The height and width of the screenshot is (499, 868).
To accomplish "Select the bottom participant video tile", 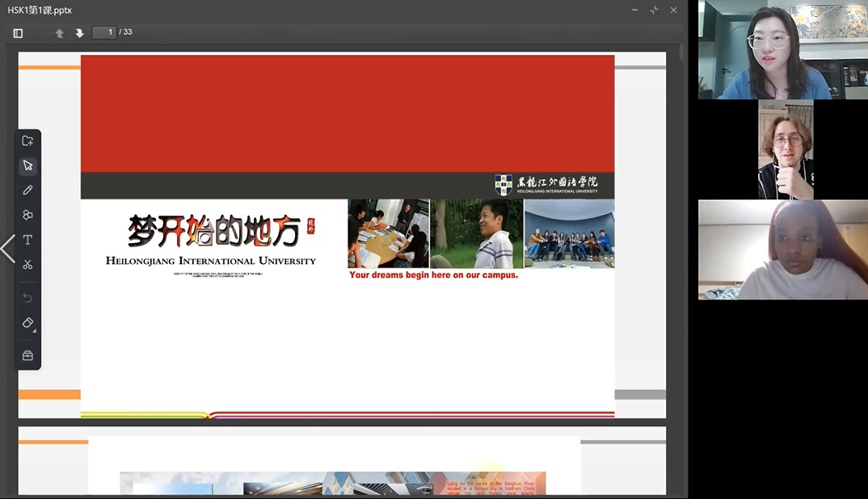I will [x=783, y=249].
